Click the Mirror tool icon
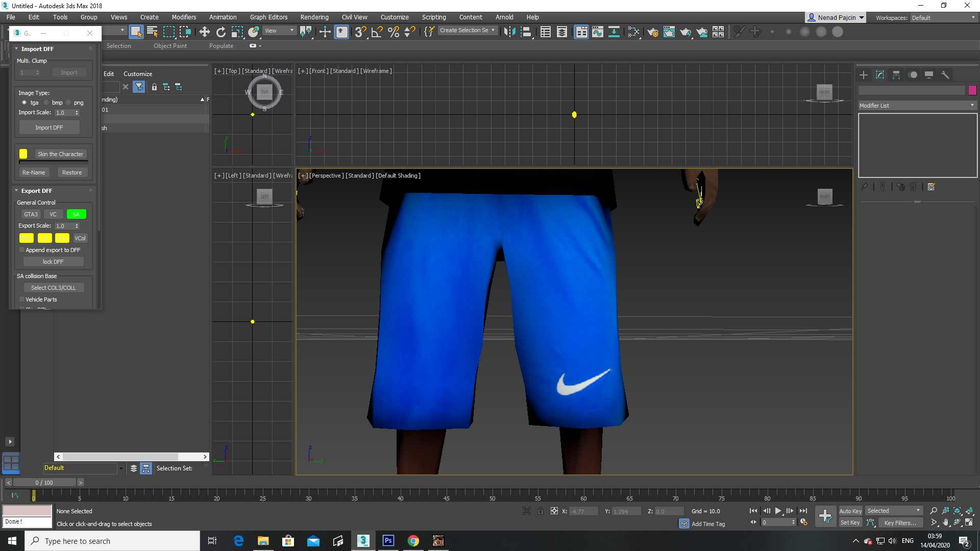 (x=509, y=32)
